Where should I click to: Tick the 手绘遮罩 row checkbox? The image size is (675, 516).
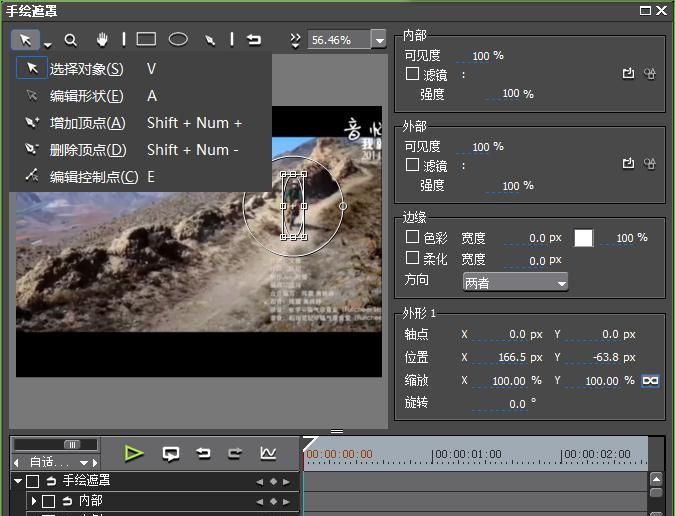33,481
